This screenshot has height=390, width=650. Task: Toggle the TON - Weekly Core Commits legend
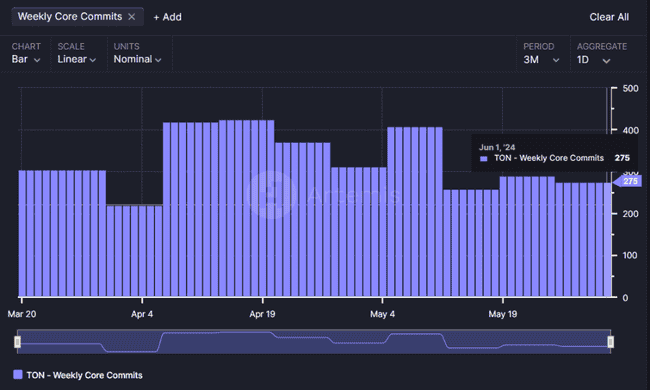pos(78,375)
